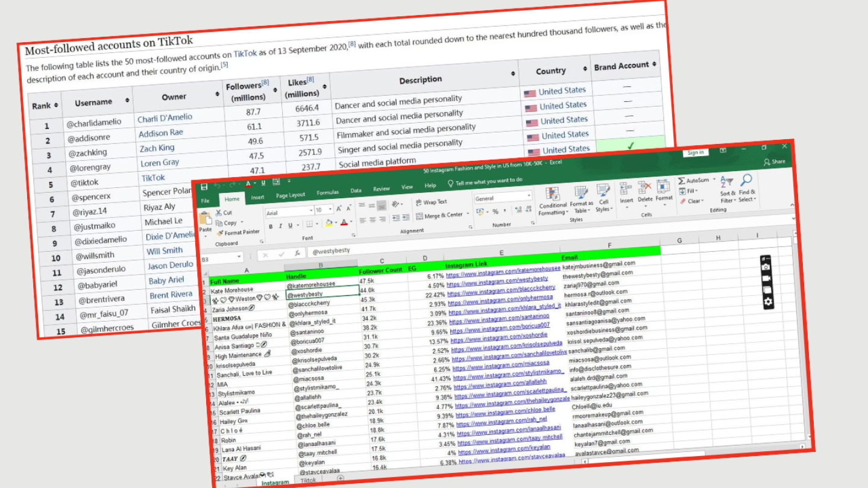Click Wrap Text in the Alignment group

point(431,202)
